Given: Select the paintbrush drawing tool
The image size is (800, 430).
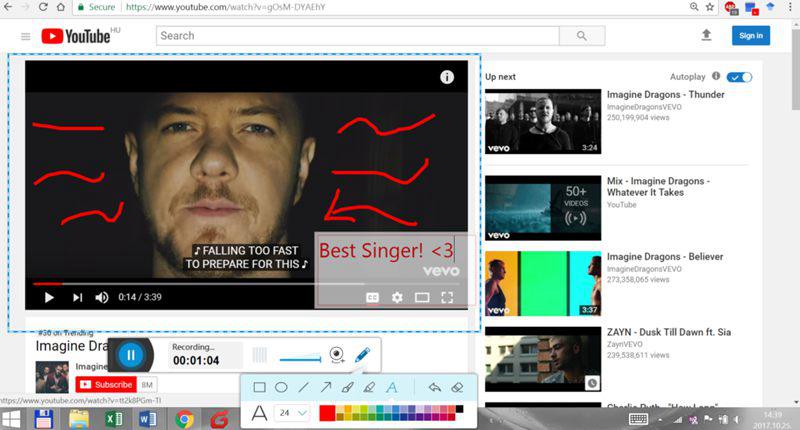Looking at the screenshot, I should 347,387.
